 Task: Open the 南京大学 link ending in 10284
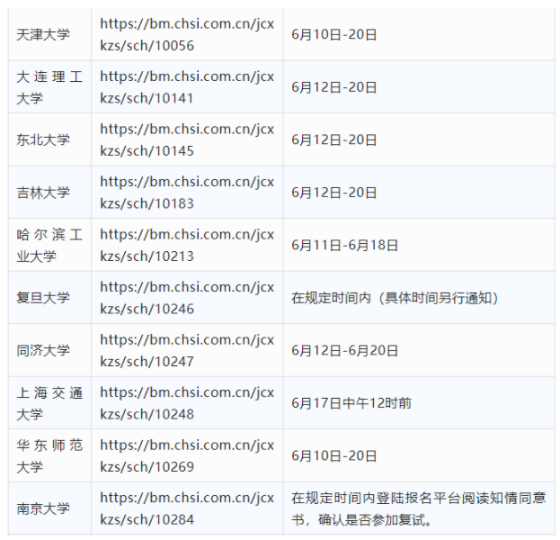coord(187,508)
